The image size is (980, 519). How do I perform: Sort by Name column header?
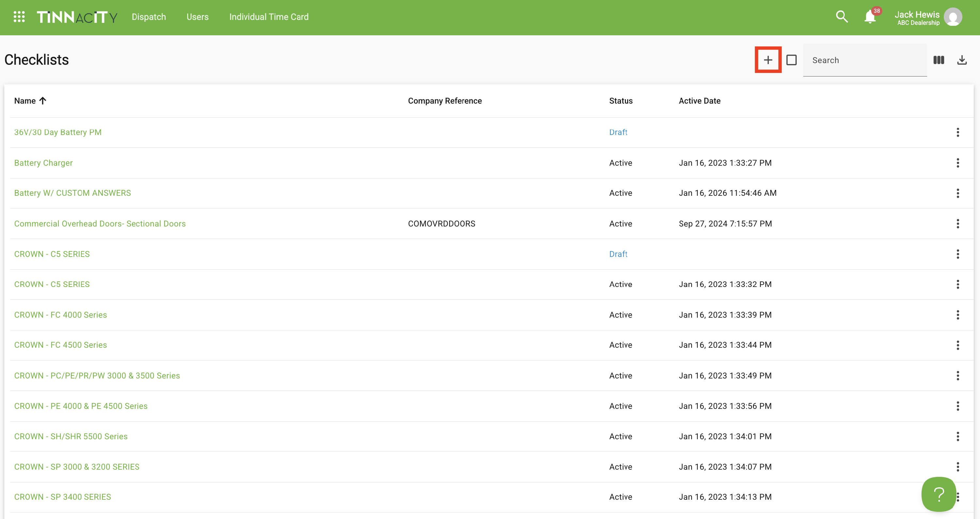click(25, 101)
